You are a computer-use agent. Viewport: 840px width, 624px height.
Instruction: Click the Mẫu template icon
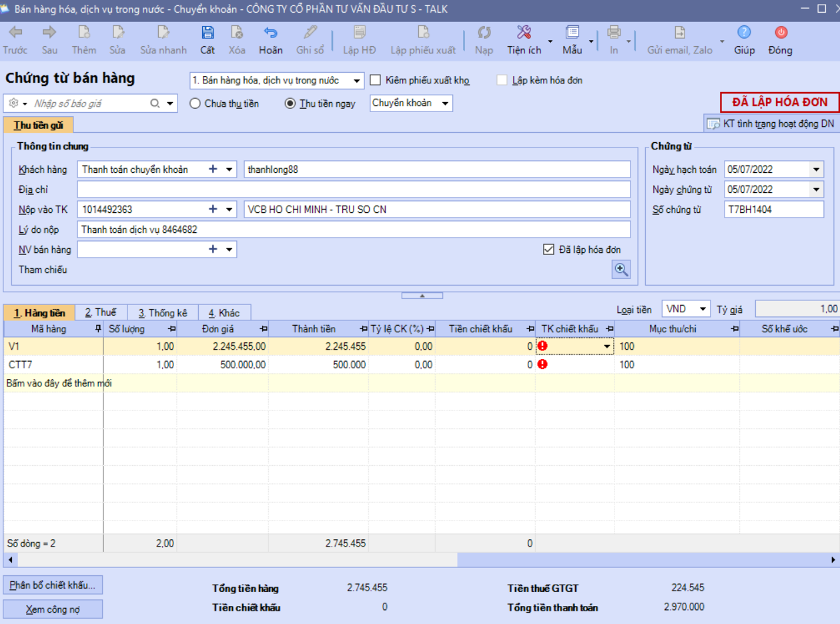tap(572, 33)
